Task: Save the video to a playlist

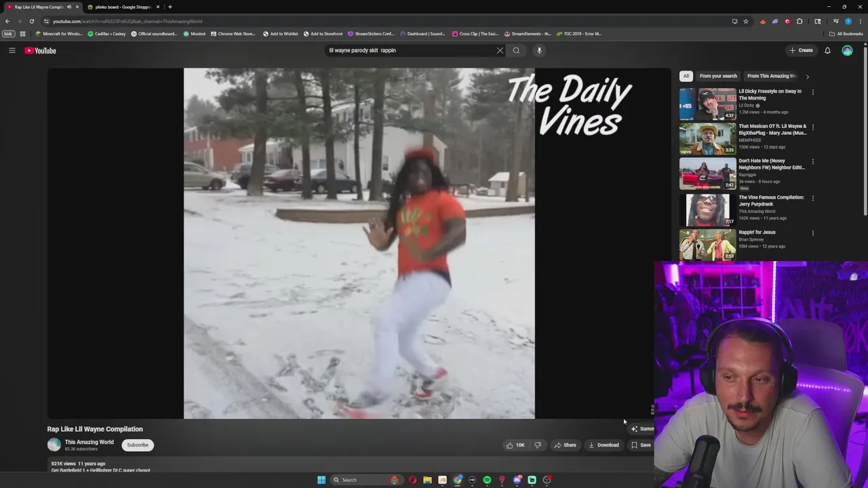Action: pyautogui.click(x=641, y=445)
